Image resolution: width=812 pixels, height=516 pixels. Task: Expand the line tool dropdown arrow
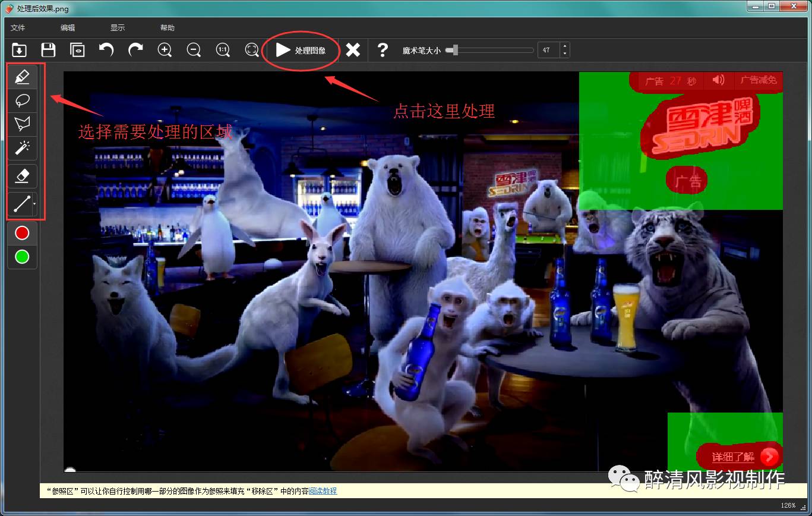pyautogui.click(x=34, y=204)
